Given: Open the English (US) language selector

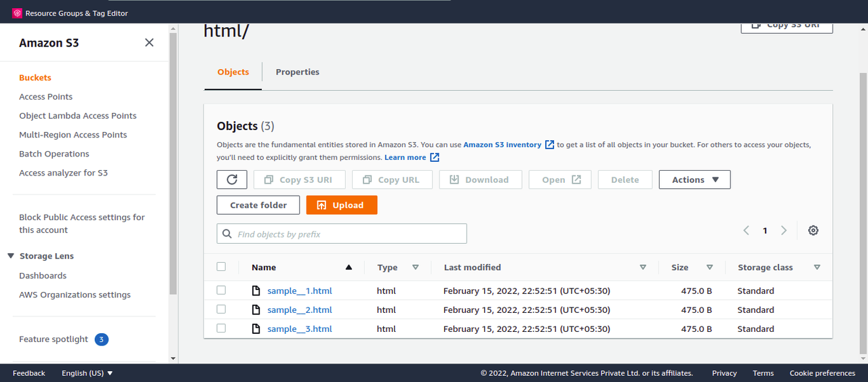Looking at the screenshot, I should pyautogui.click(x=87, y=373).
